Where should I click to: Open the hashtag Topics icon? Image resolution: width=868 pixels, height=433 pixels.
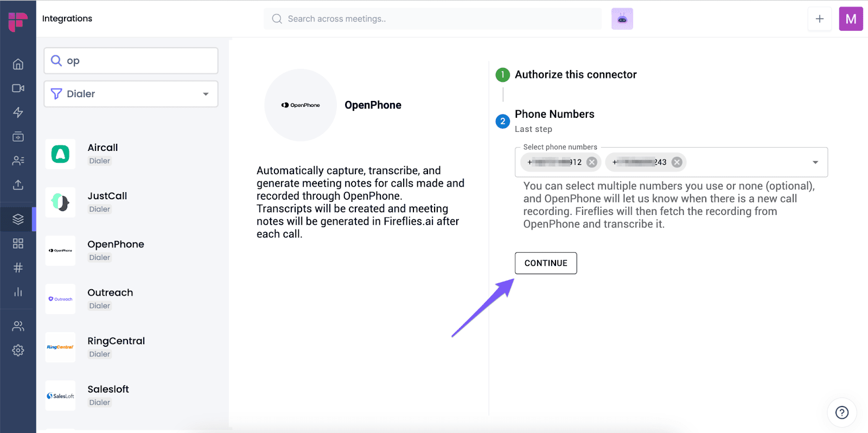pyautogui.click(x=18, y=268)
